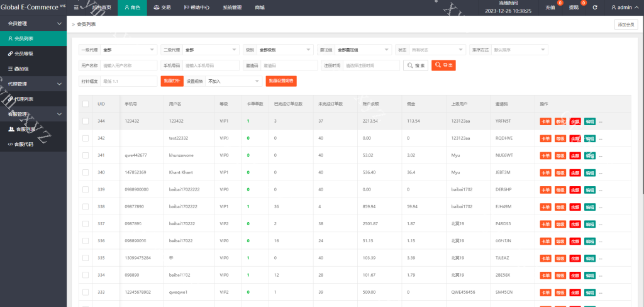Click 卡单 button for UID 333
Viewport: 644px width, 307px height.
pos(545,292)
